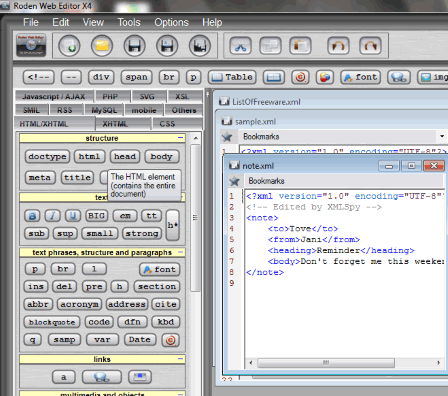
Task: Click the image link icon in links section
Action: [x=140, y=377]
